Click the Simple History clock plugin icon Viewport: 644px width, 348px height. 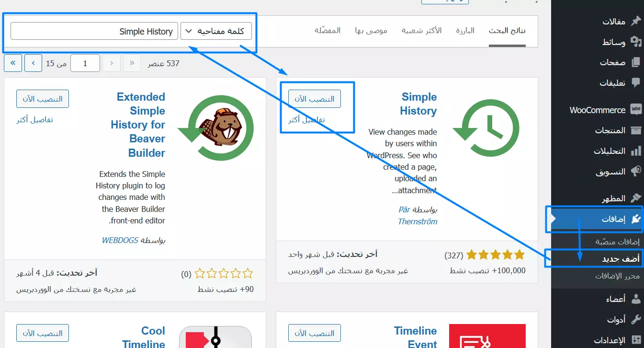pyautogui.click(x=486, y=128)
